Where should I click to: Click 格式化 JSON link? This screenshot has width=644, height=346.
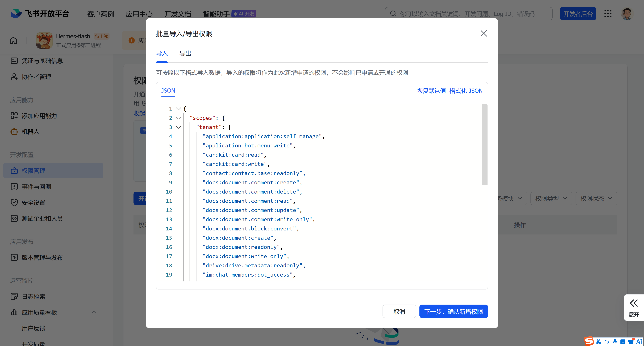pos(466,91)
